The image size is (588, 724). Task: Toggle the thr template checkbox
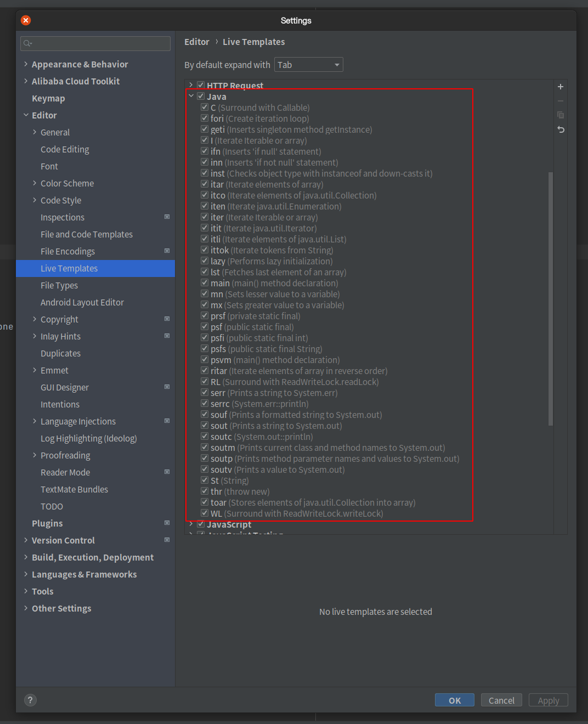205,491
